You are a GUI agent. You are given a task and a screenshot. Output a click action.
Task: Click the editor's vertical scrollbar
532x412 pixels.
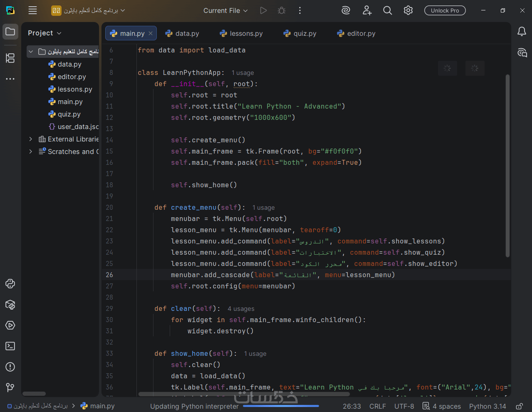pos(507,166)
